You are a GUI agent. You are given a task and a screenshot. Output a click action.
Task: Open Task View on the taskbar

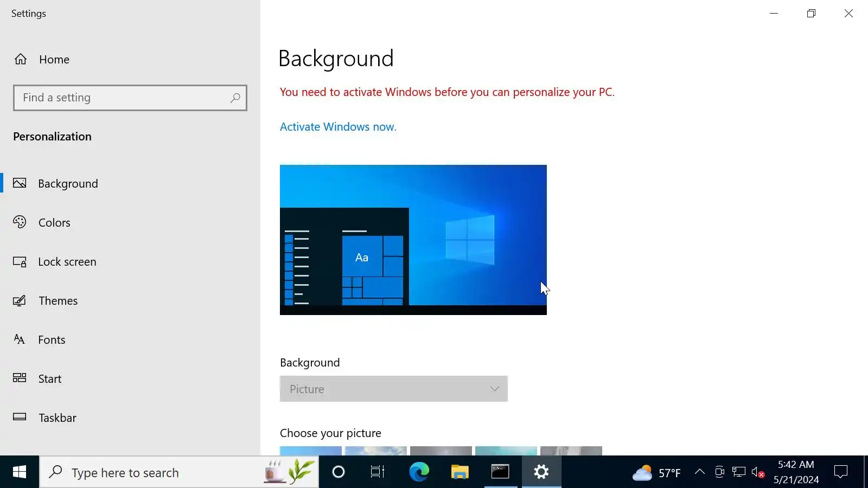click(378, 472)
